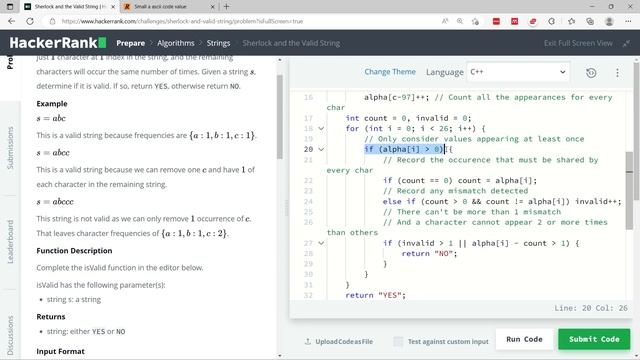Open tab actions menu icon
The image size is (640, 360).
pos(10,7)
